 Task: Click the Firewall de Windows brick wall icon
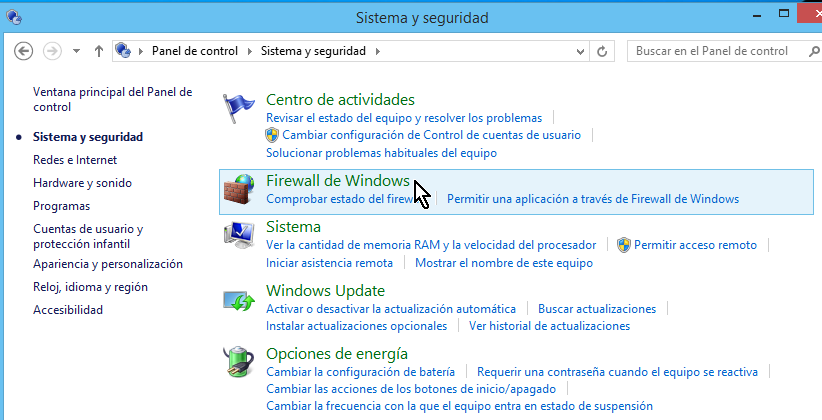tap(239, 189)
